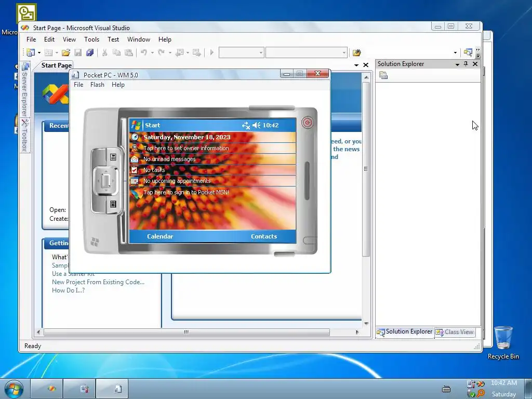
Task: Click the Device Emulator Manager toolbar icon
Action: point(468,52)
